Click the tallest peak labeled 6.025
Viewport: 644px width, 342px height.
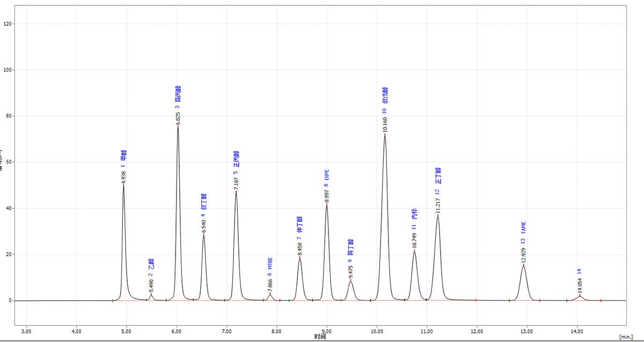178,127
